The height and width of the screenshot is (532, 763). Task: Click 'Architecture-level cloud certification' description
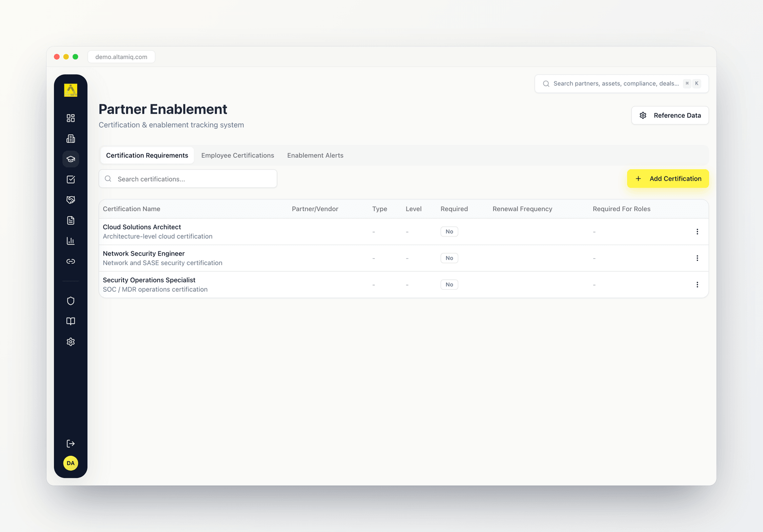point(157,236)
